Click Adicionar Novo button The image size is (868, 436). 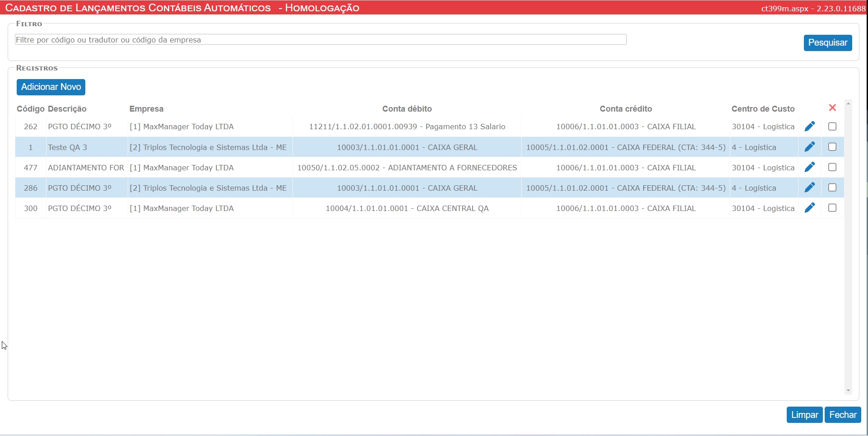click(x=51, y=87)
